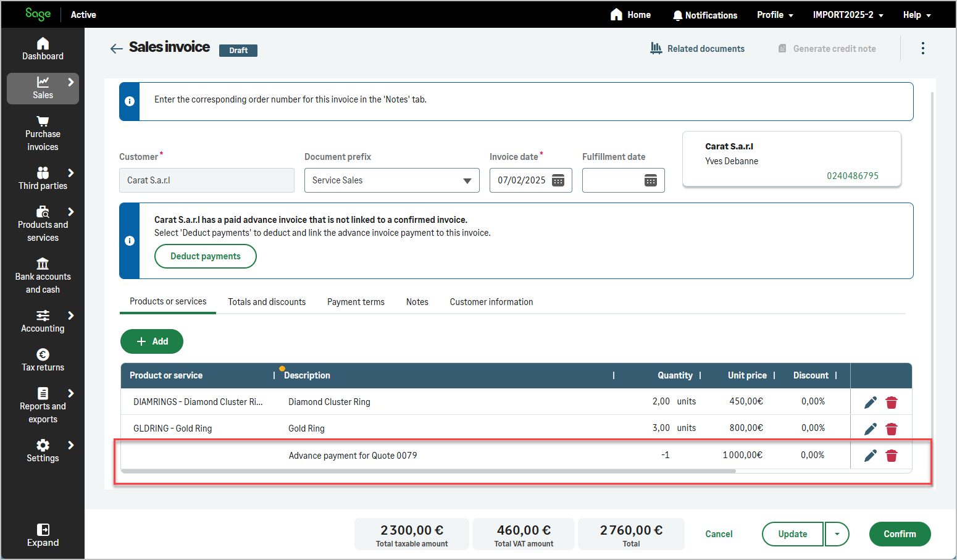
Task: Cancel the invoice edits
Action: (719, 534)
